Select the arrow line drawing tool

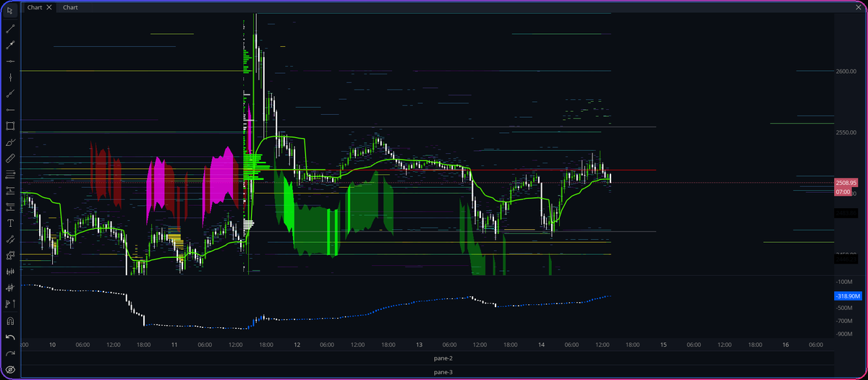pos(10,45)
